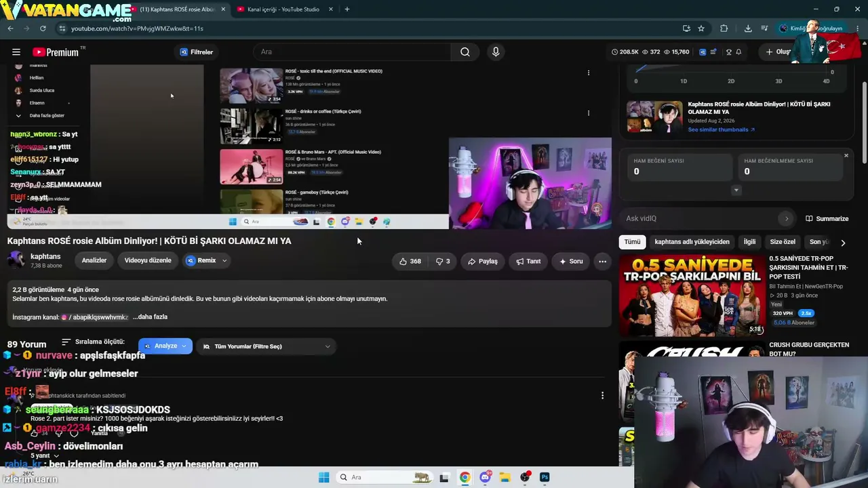Open the YouTube guide hamburger menu

pyautogui.click(x=16, y=52)
